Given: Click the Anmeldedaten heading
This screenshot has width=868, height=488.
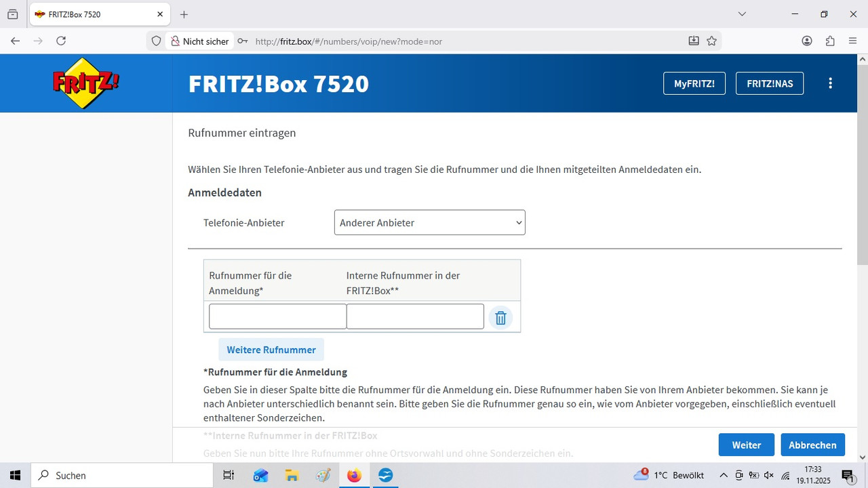Looking at the screenshot, I should click(225, 192).
